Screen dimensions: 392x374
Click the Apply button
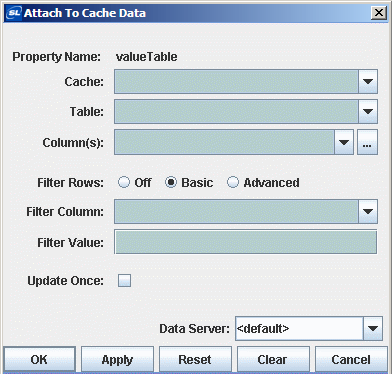(117, 359)
